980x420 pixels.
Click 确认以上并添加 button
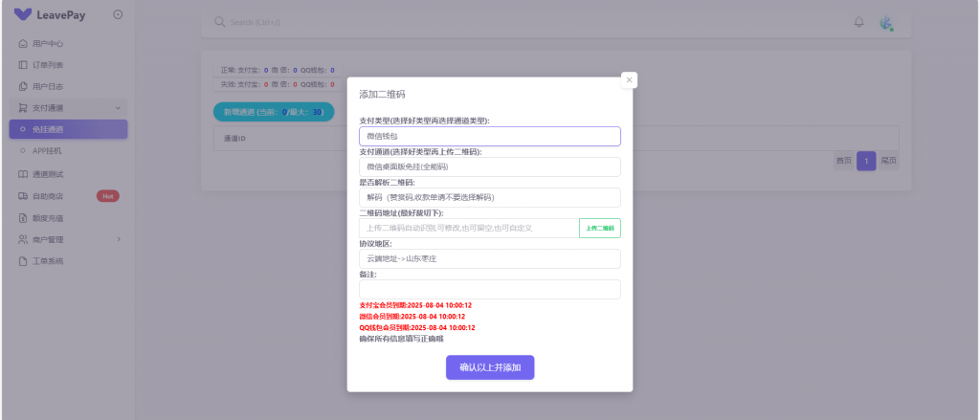click(490, 367)
